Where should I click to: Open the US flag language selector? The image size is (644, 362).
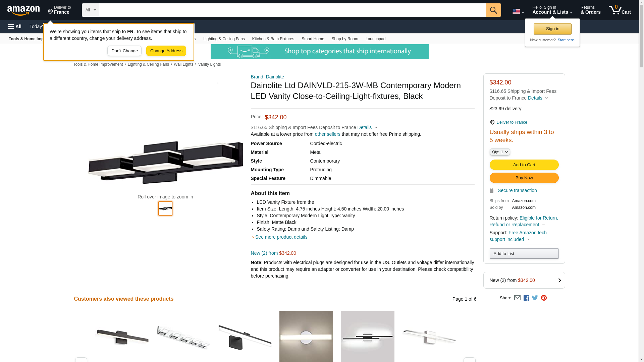[518, 11]
